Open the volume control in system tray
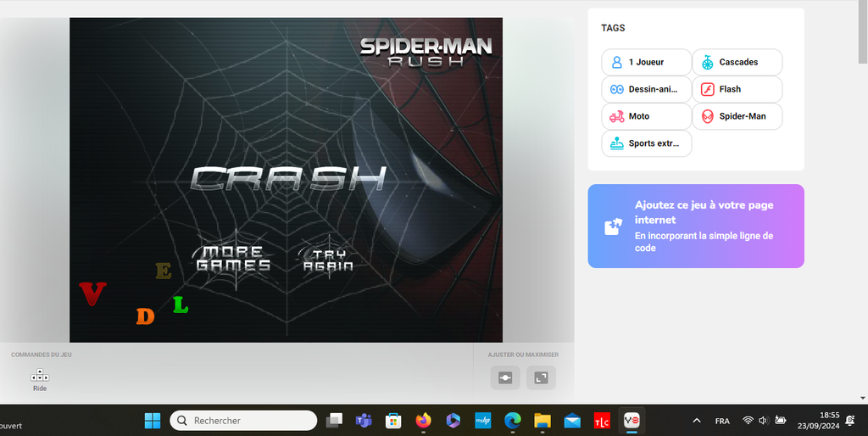 pyautogui.click(x=763, y=421)
